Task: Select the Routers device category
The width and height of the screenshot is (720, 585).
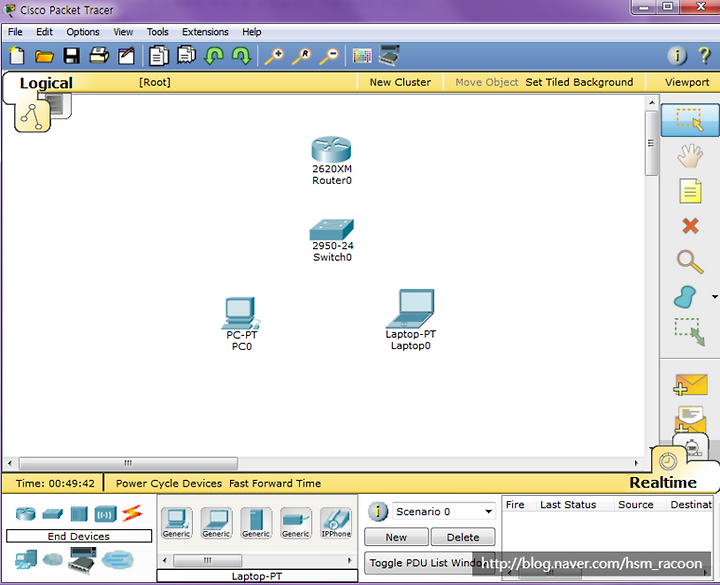Action: pos(25,513)
